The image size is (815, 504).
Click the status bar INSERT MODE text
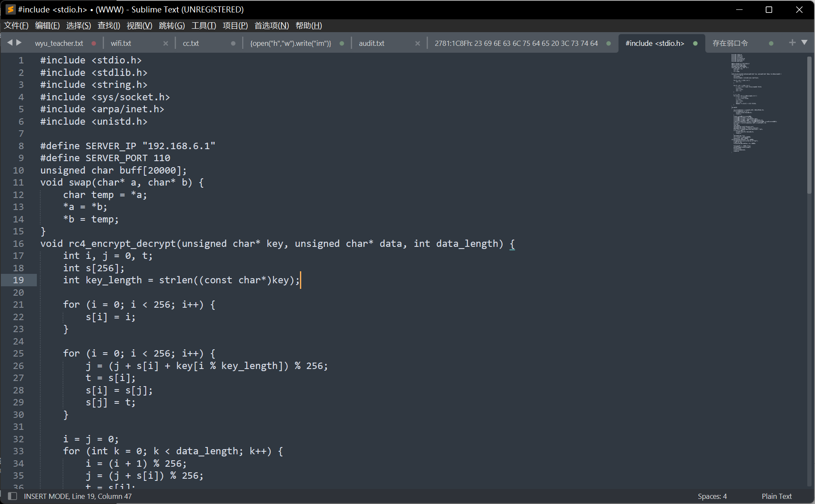(x=78, y=496)
